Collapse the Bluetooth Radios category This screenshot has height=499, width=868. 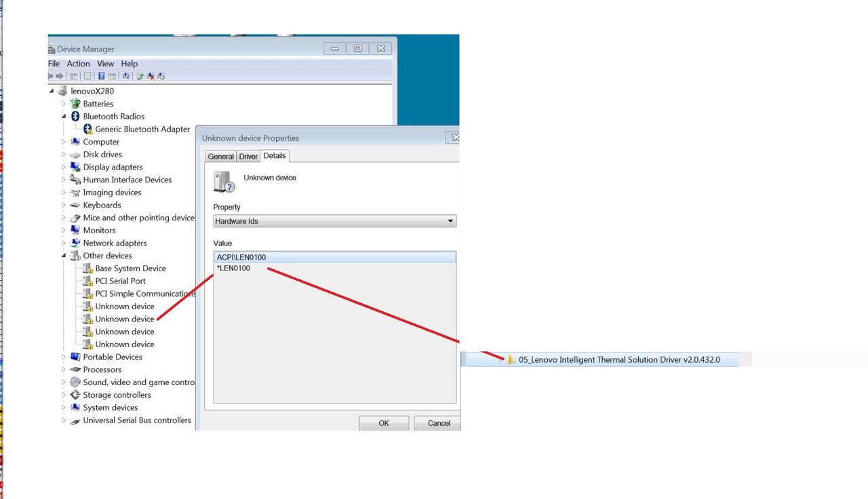[64, 117]
